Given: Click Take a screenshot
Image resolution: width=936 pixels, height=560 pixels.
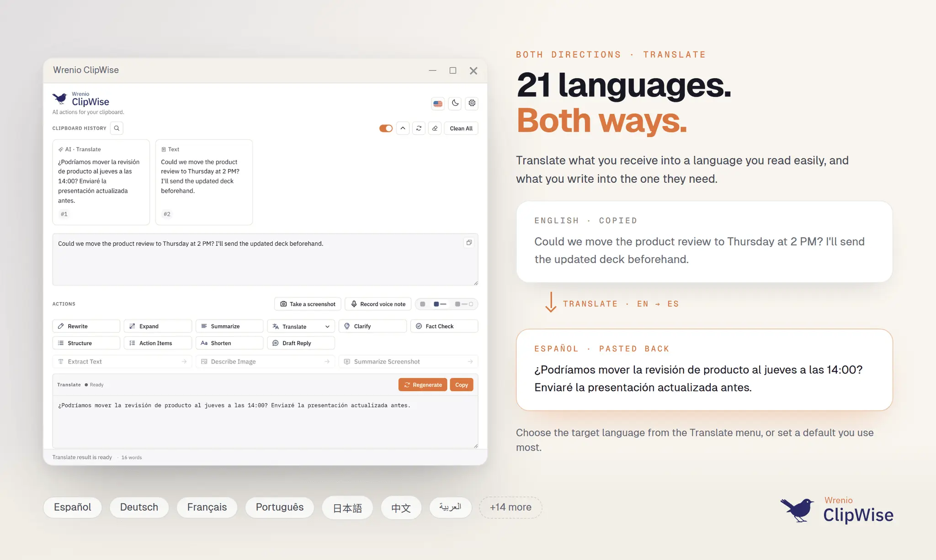Looking at the screenshot, I should tap(308, 304).
